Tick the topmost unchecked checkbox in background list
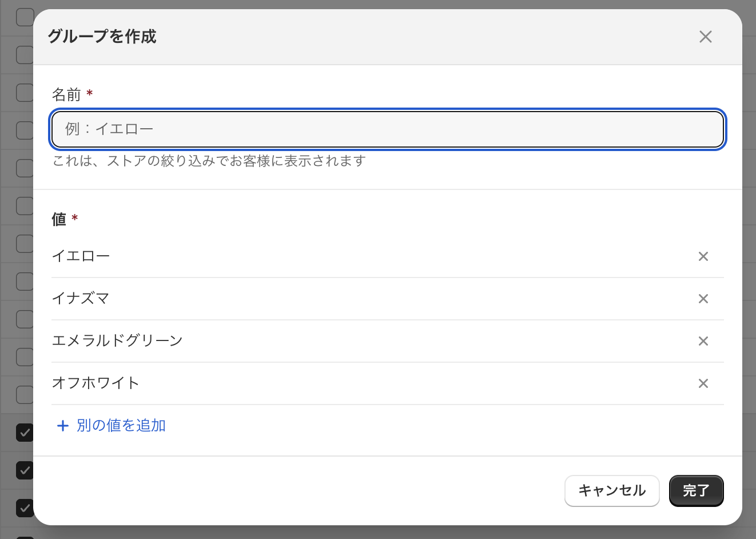This screenshot has width=756, height=539. pyautogui.click(x=24, y=17)
